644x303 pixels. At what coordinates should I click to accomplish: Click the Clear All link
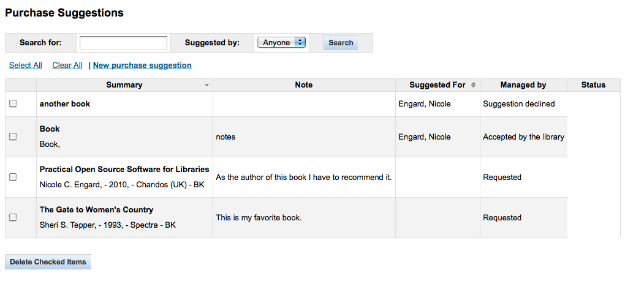[67, 65]
